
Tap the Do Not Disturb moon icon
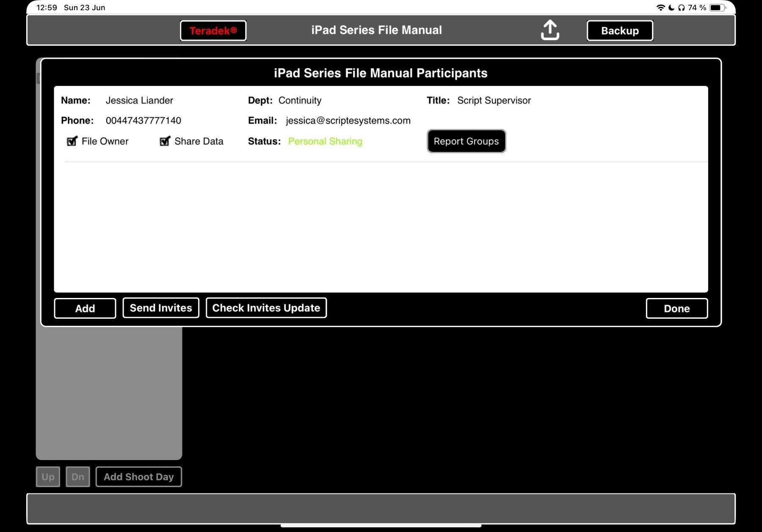pyautogui.click(x=671, y=8)
